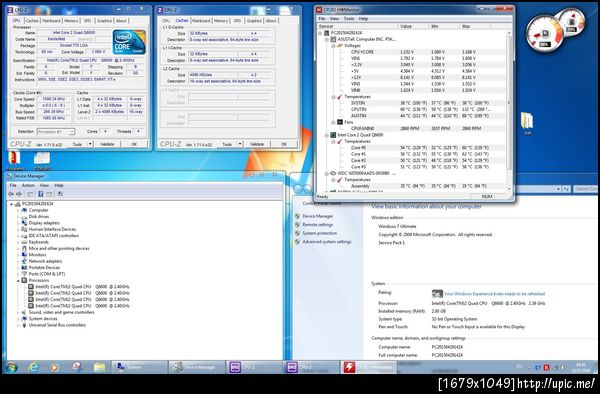Click the Value column header in HWMonitor
This screenshot has height=394, width=600.
[x=413, y=26]
